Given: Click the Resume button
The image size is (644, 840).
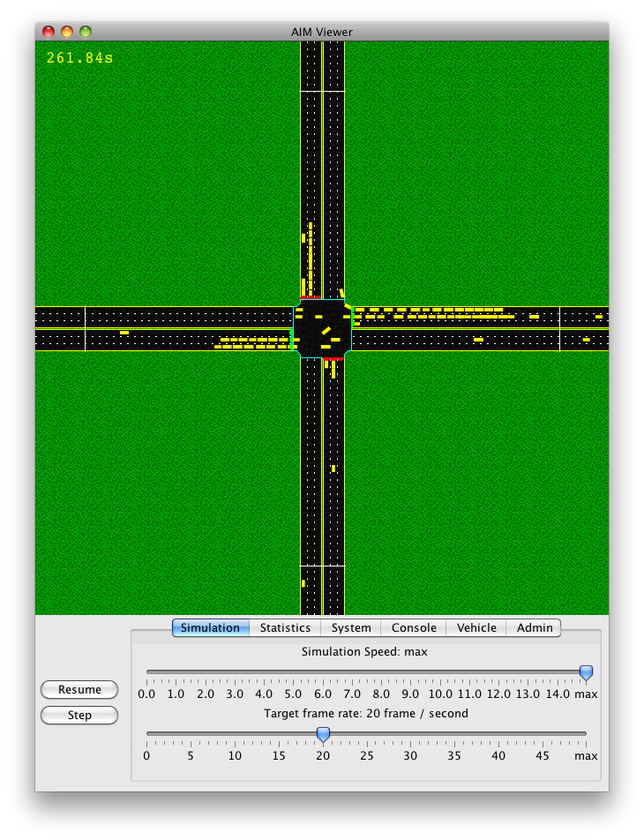Looking at the screenshot, I should coord(79,690).
